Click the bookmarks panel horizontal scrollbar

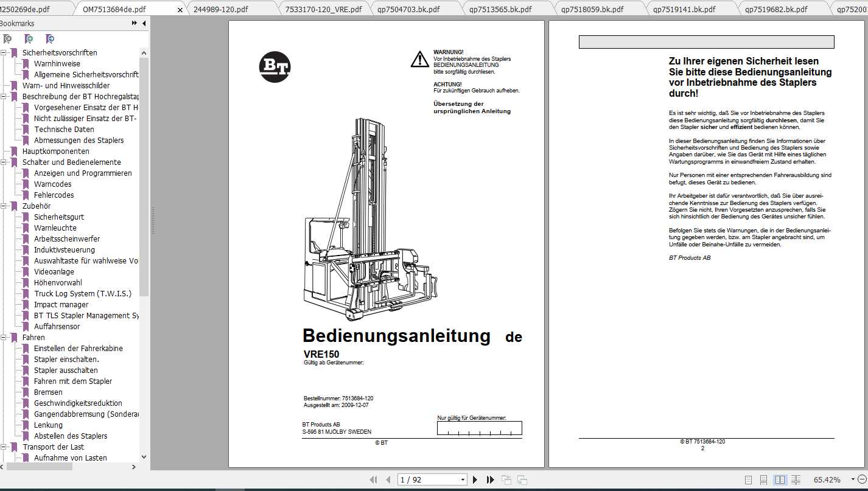(x=37, y=467)
